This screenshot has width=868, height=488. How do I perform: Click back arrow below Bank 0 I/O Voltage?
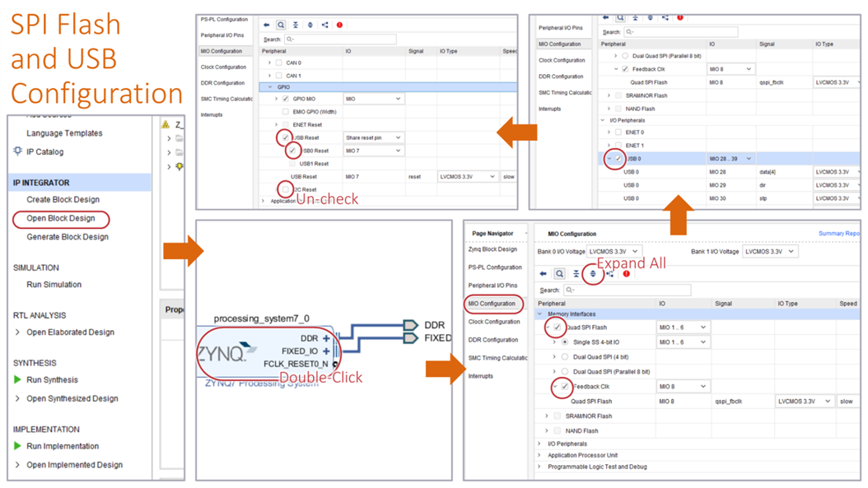tap(543, 274)
